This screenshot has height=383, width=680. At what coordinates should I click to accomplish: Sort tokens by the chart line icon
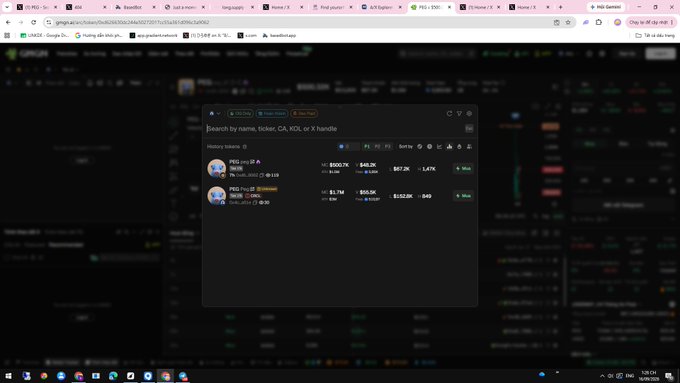coord(439,147)
